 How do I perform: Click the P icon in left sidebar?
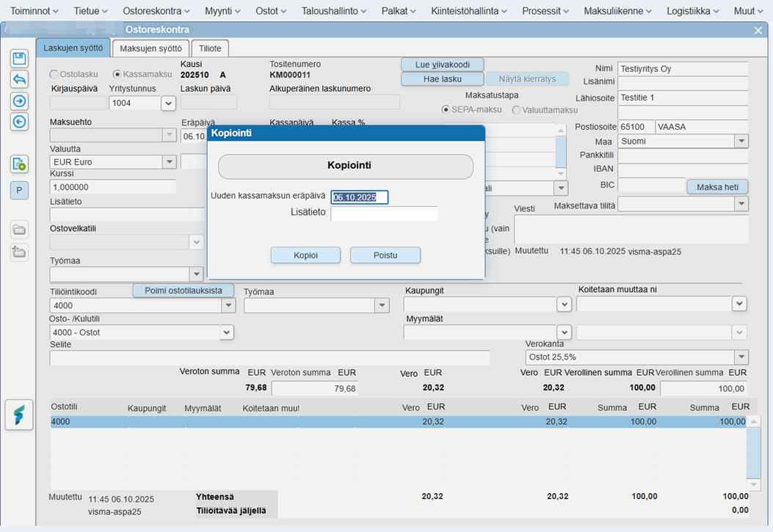pyautogui.click(x=20, y=190)
